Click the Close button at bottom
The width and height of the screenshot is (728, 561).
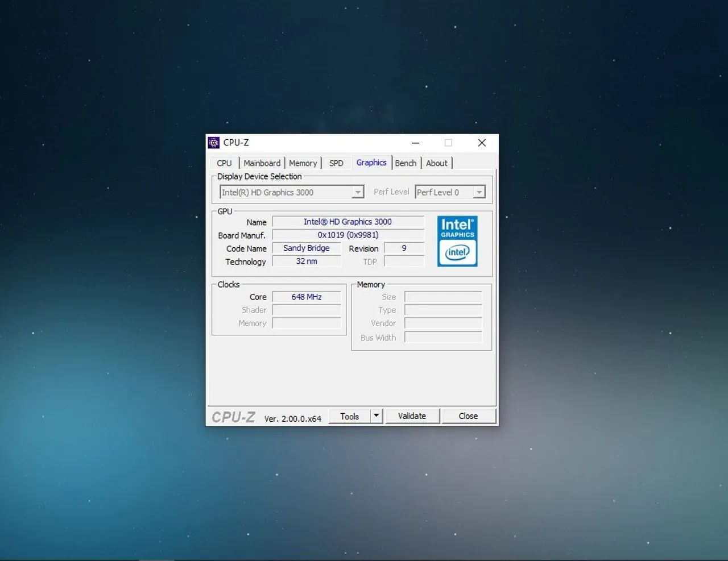[468, 416]
